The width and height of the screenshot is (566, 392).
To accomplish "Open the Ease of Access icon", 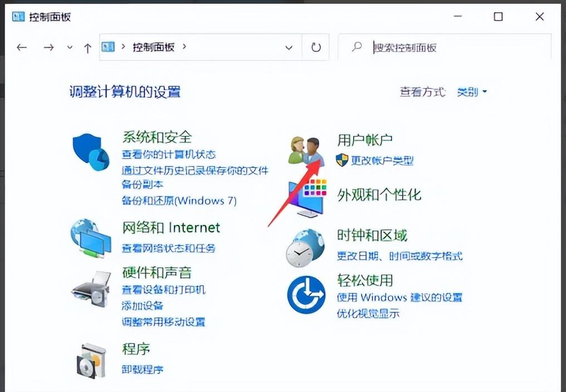I will click(x=306, y=295).
